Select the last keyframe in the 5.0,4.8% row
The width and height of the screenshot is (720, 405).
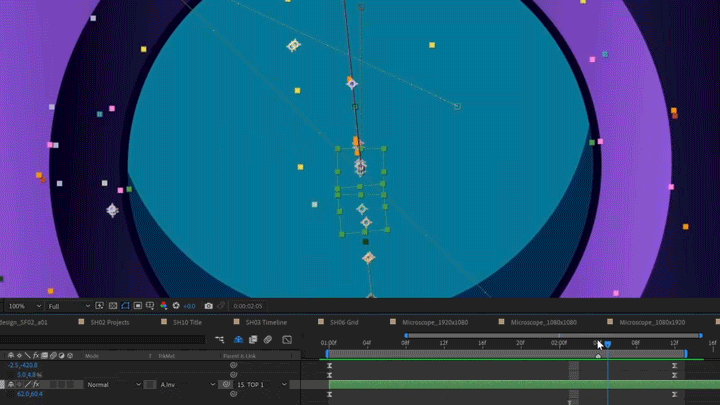675,375
